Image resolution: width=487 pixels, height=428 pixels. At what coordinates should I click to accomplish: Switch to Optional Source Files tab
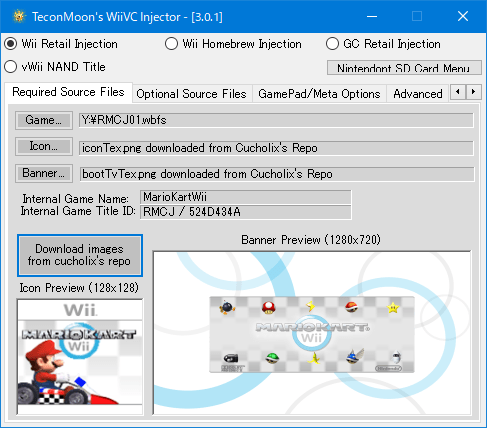click(192, 94)
